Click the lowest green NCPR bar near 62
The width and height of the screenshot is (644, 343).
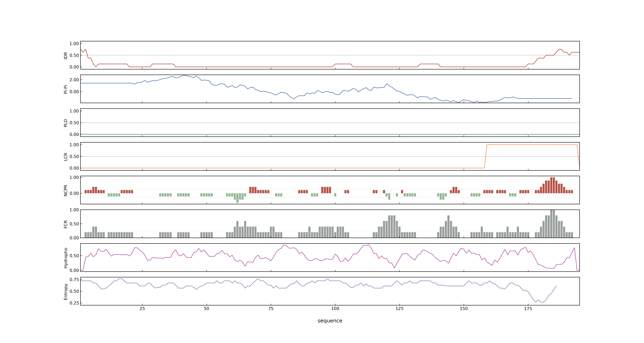237,198
